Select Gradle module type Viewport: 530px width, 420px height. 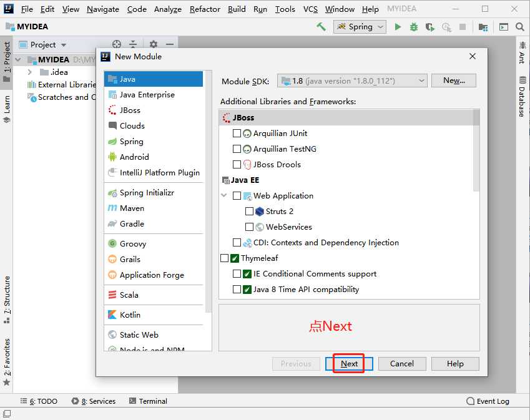click(154, 223)
